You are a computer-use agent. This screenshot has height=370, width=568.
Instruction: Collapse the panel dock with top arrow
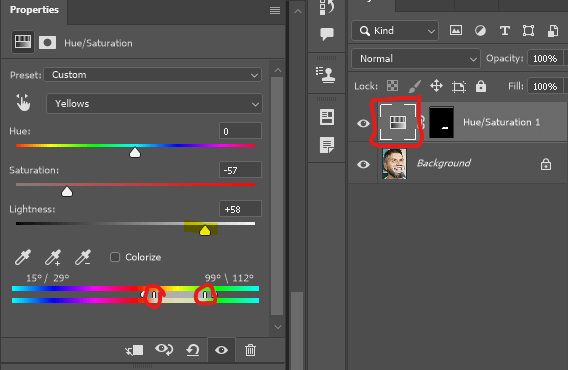pyautogui.click(x=298, y=11)
